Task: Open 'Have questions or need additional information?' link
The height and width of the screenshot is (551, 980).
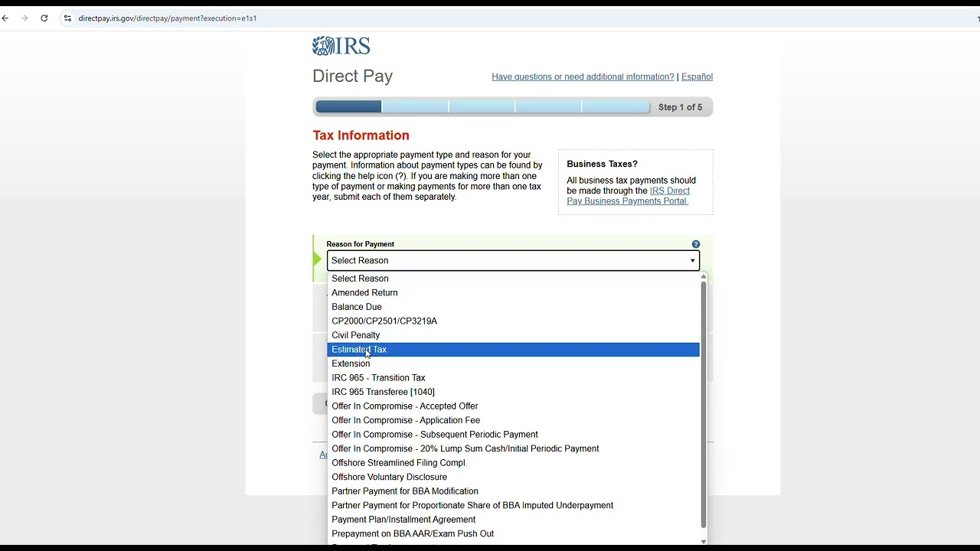Action: coord(583,77)
